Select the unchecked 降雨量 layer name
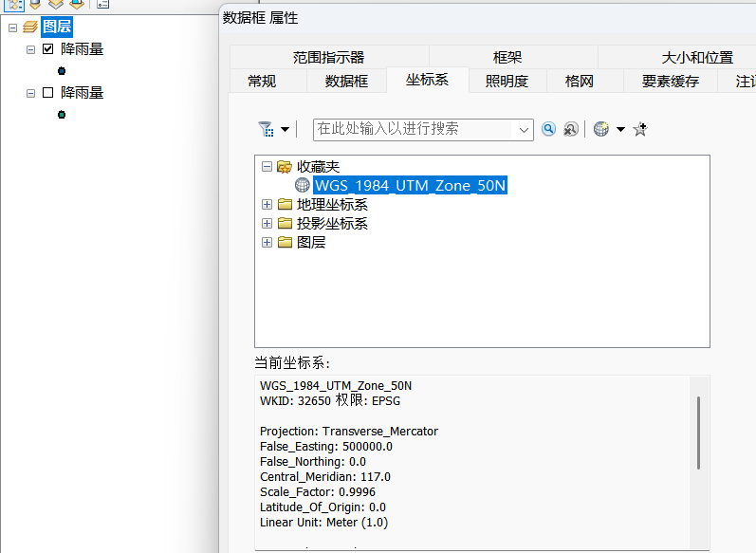 (82, 93)
